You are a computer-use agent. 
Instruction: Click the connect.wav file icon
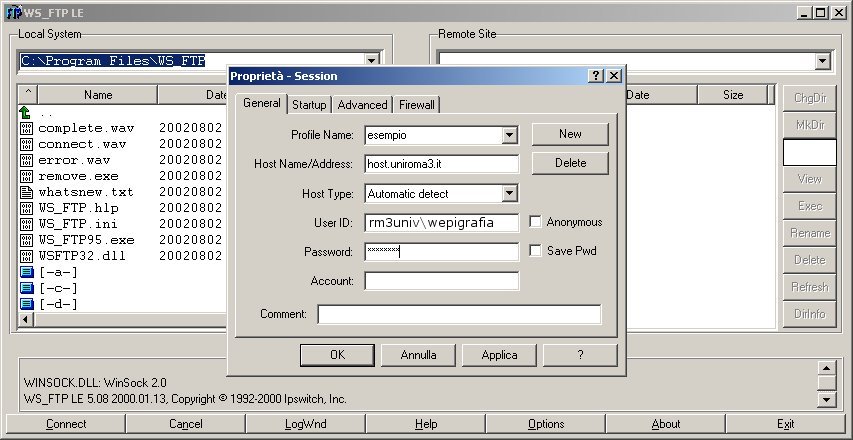pyautogui.click(x=26, y=144)
